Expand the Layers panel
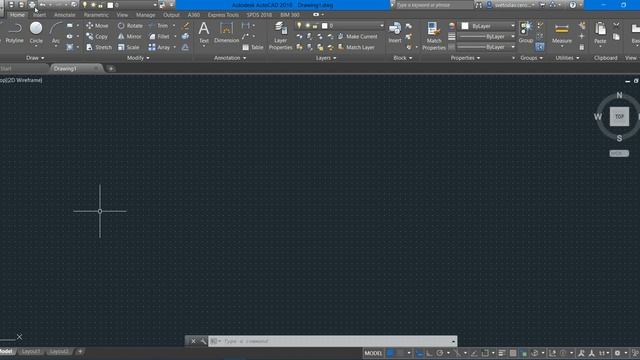This screenshot has width=640, height=360. click(x=326, y=58)
